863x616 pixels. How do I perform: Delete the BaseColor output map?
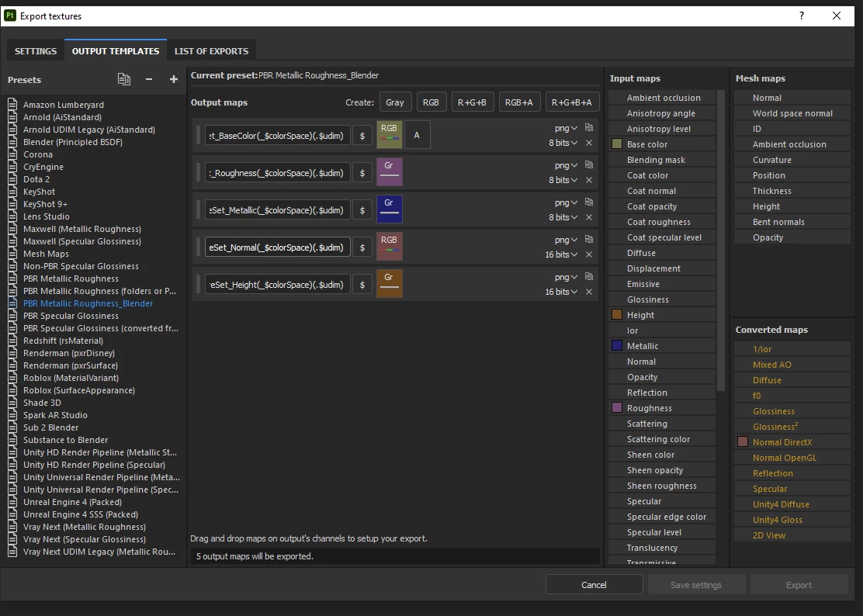point(589,143)
